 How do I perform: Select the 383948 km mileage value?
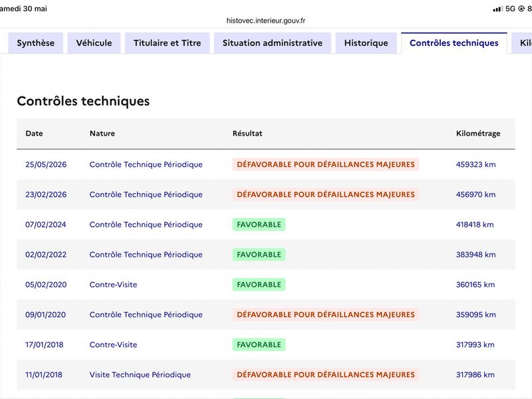click(475, 255)
